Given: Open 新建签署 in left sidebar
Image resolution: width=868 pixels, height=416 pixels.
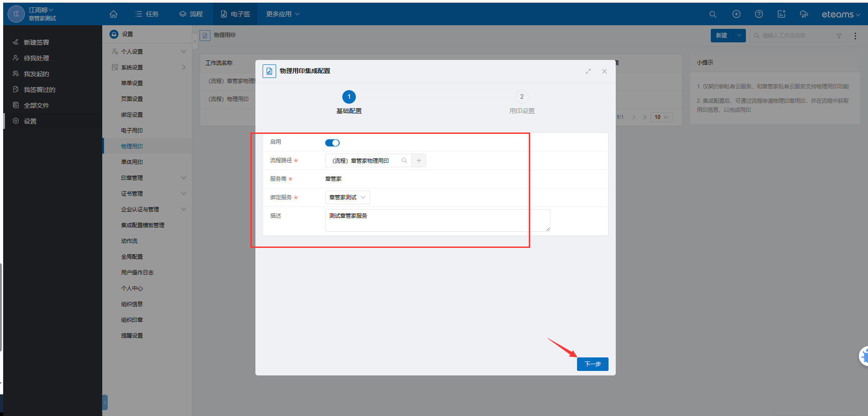Looking at the screenshot, I should click(x=36, y=42).
